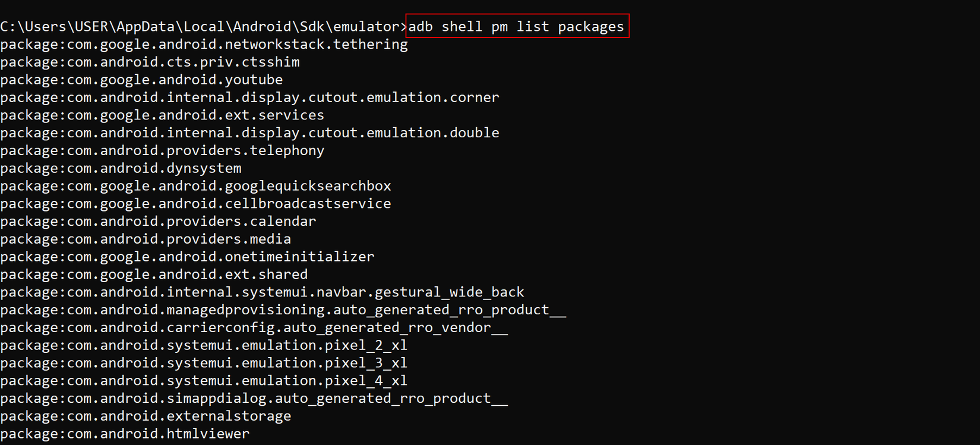Click the providers.calendar package entry

(x=158, y=221)
